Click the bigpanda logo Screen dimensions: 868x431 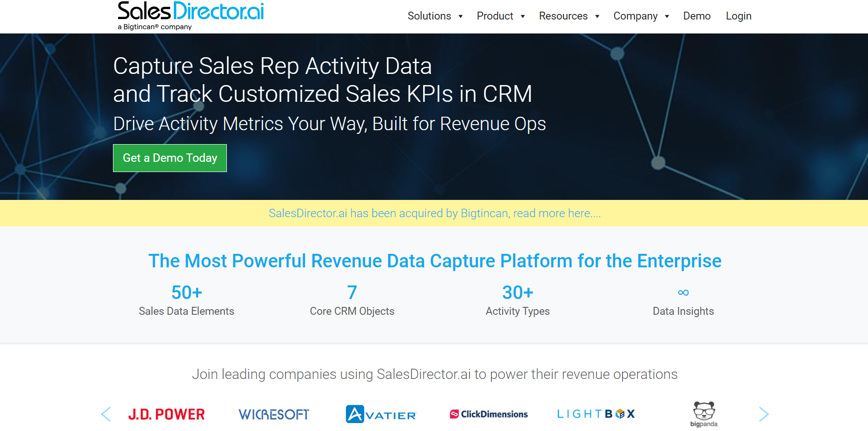704,414
